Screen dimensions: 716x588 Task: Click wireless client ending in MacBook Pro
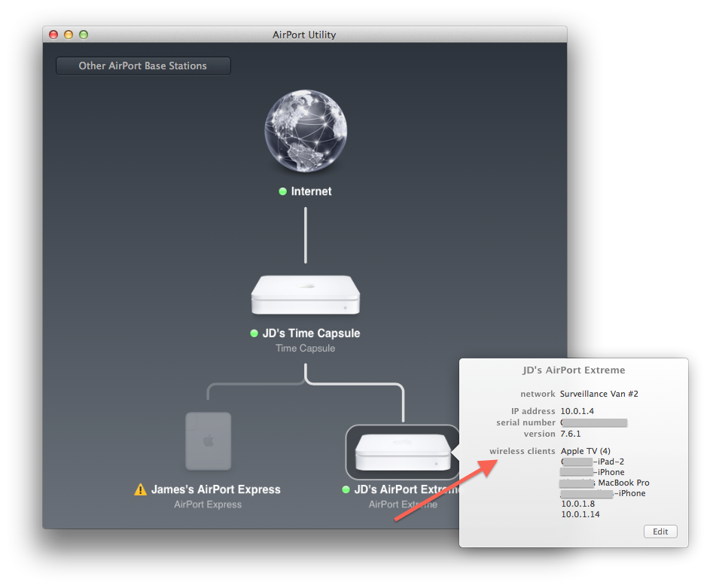(x=604, y=483)
